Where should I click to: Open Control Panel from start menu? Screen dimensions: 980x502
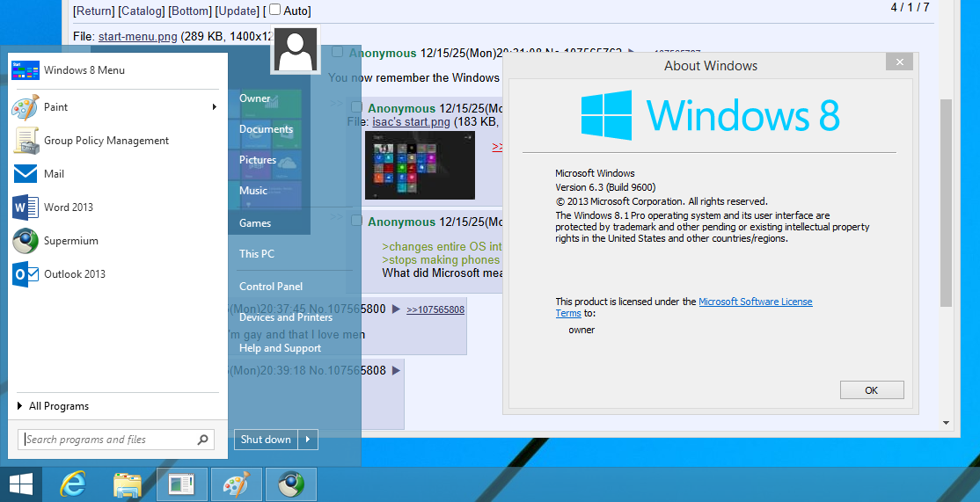coord(271,286)
